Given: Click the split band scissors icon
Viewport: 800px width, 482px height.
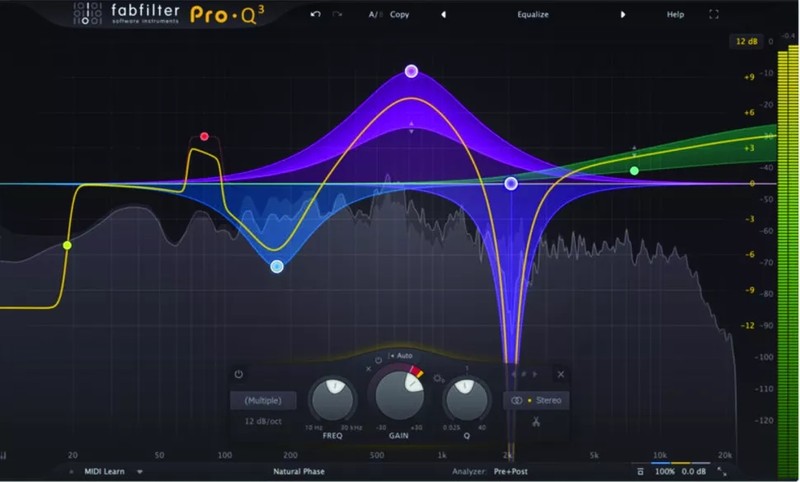Looking at the screenshot, I should pos(536,422).
